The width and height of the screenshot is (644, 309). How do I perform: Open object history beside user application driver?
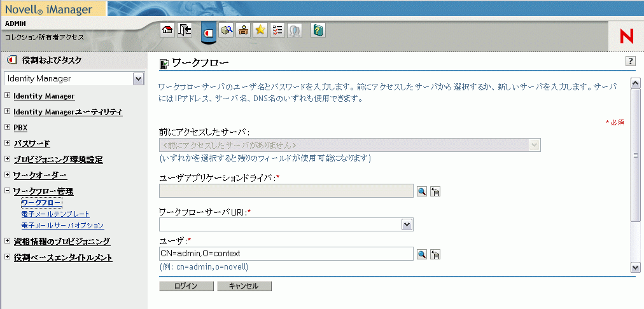[435, 191]
